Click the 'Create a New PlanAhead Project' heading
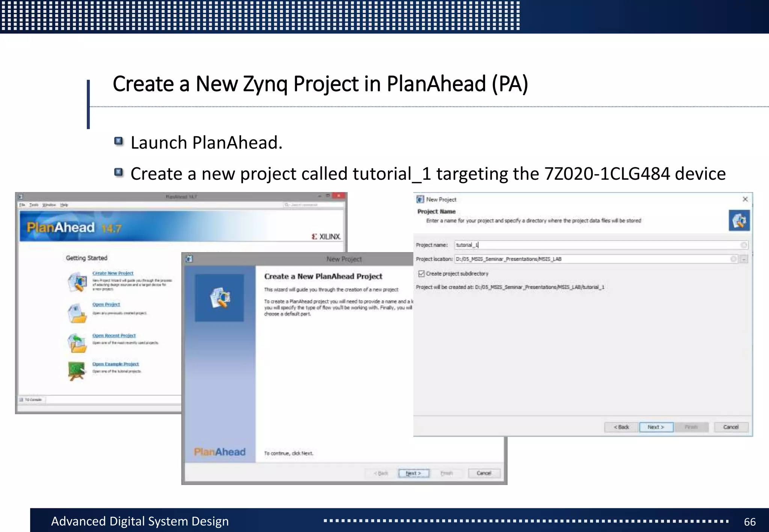This screenshot has width=769, height=532. 323,277
